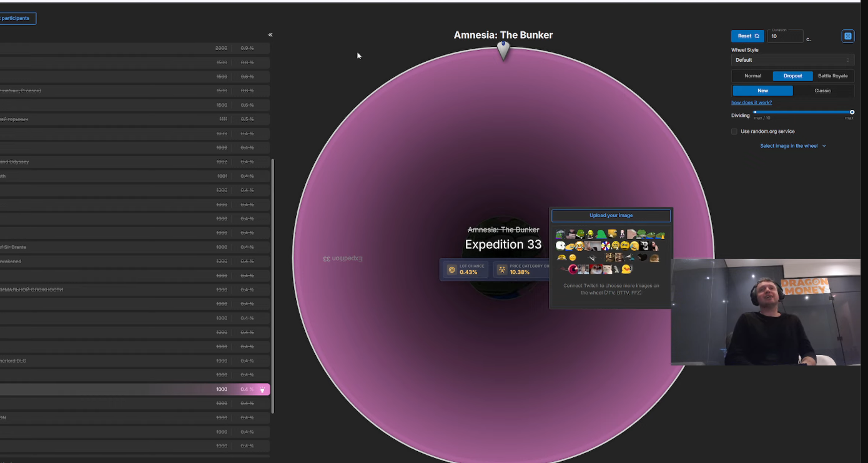Click the list row ending in DLC
868x463 pixels.
pos(135,361)
